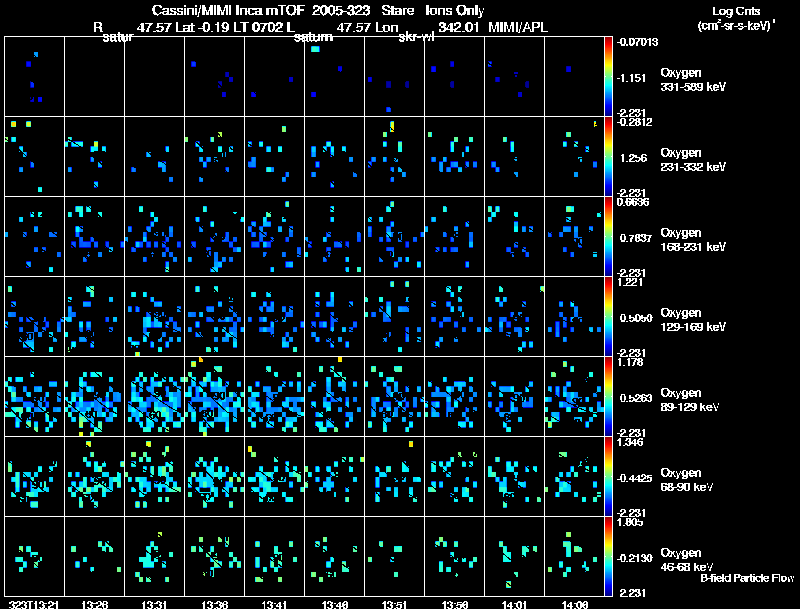Click the 13:36 time label on the axis
800x609 pixels.
pyautogui.click(x=215, y=605)
